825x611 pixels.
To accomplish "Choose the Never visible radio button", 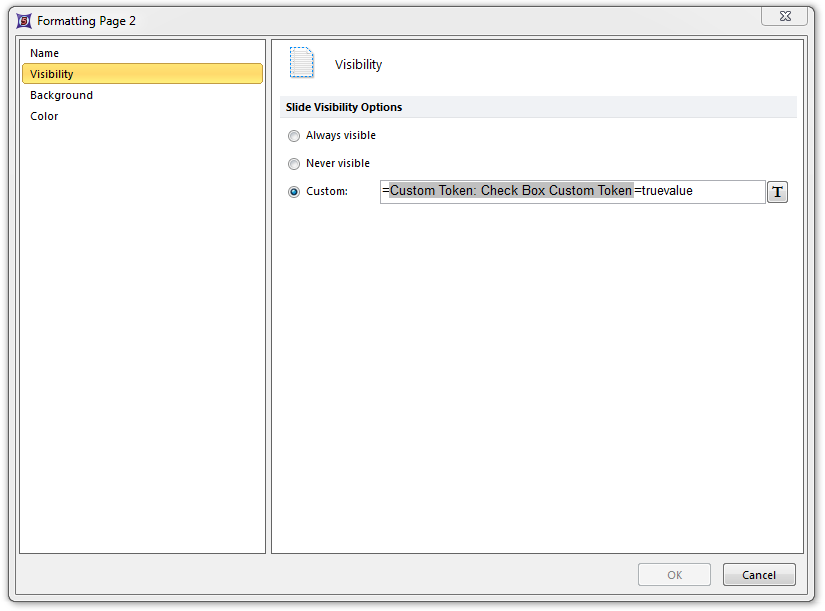I will pyautogui.click(x=294, y=164).
